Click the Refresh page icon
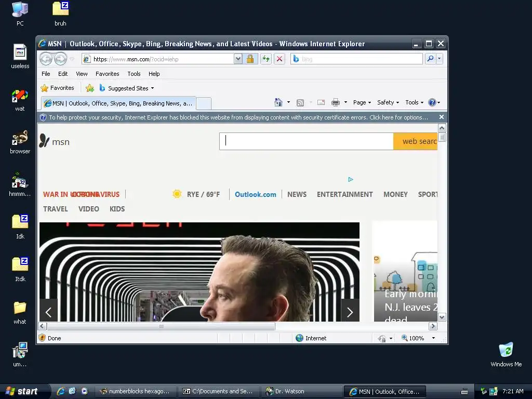This screenshot has width=532, height=399. click(265, 59)
